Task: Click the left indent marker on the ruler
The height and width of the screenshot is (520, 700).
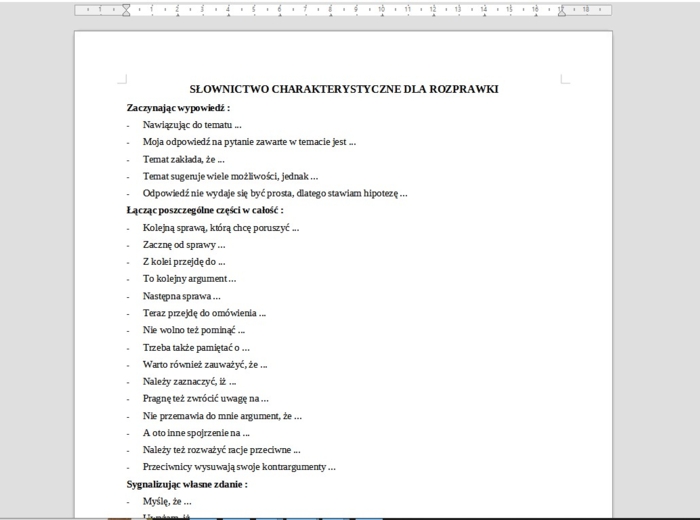Action: pos(126,11)
